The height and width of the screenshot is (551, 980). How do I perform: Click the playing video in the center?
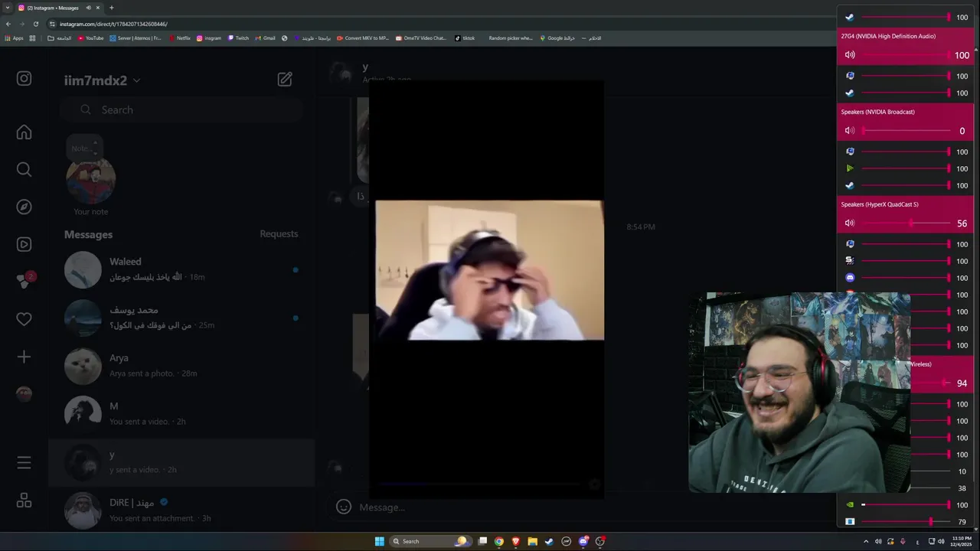489,270
